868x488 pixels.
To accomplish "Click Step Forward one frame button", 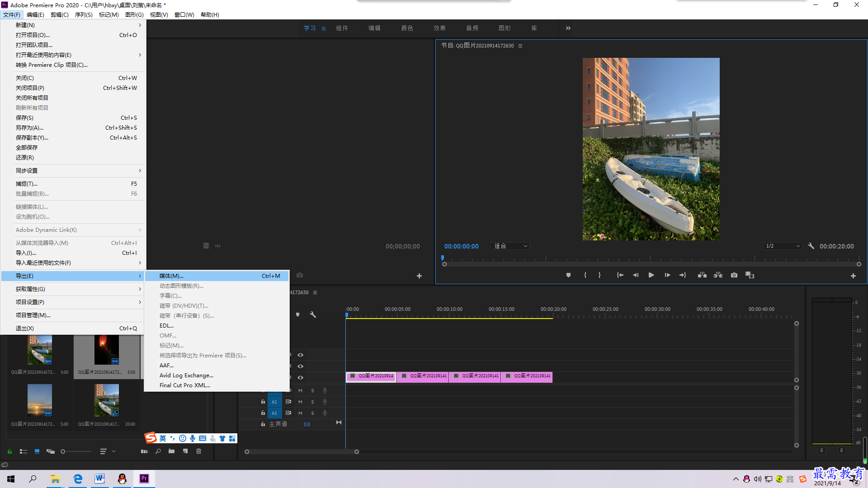I will pyautogui.click(x=667, y=275).
